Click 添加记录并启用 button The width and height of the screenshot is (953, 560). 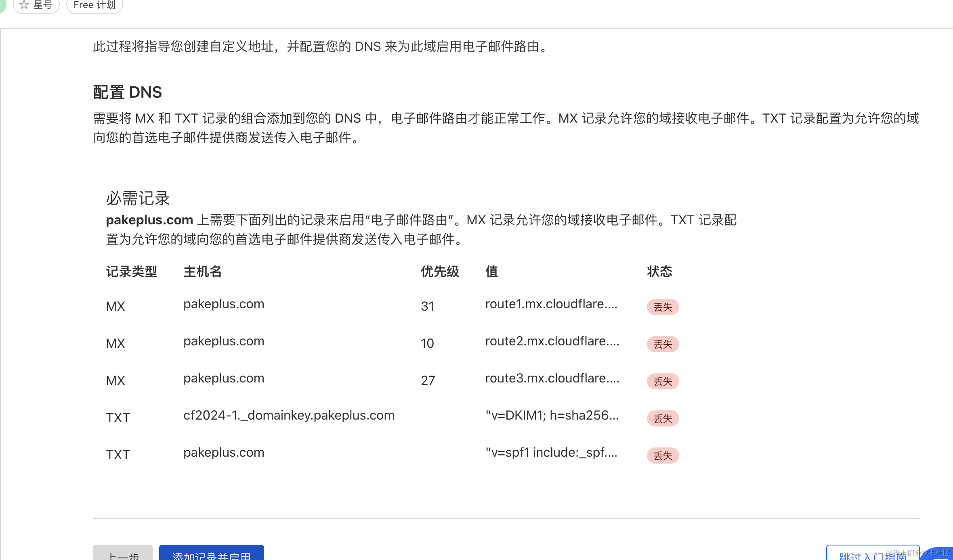tap(211, 554)
